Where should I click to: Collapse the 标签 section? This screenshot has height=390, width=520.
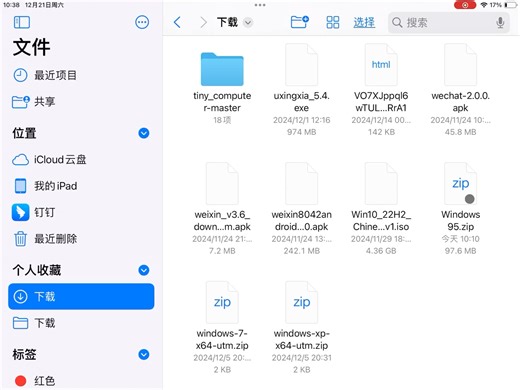[144, 354]
